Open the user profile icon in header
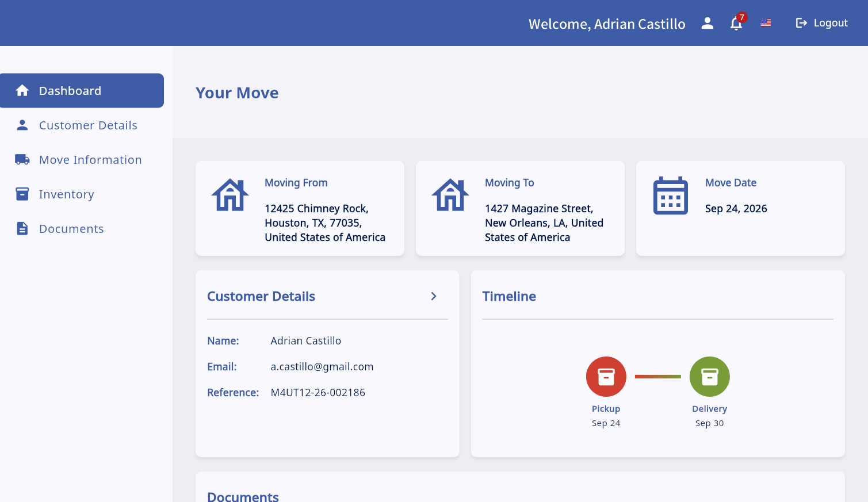The width and height of the screenshot is (868, 502). tap(708, 23)
